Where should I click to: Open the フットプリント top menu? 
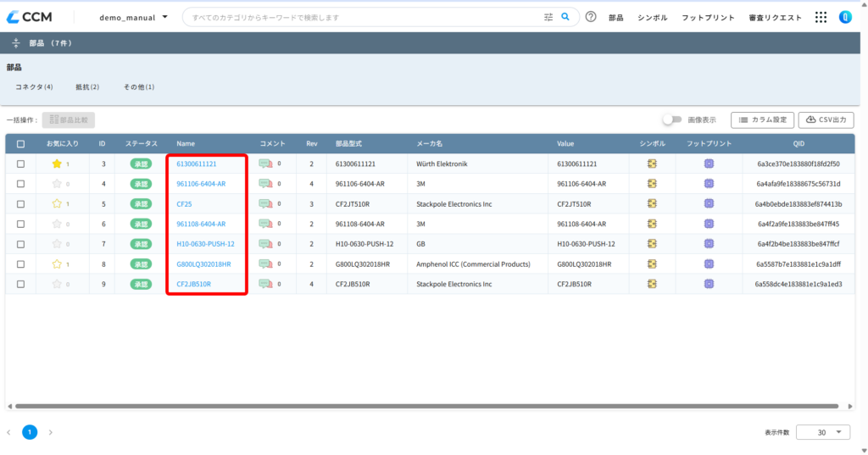(708, 18)
